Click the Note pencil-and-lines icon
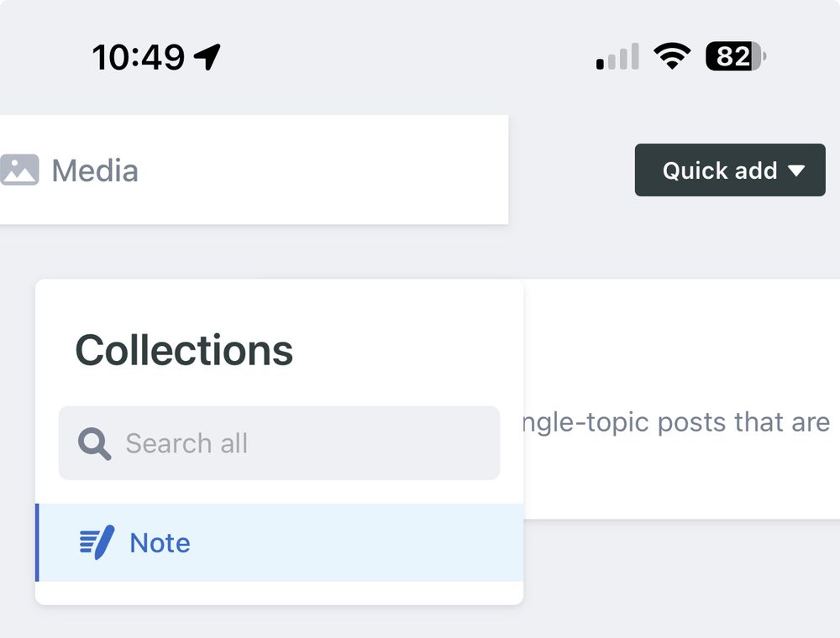Image resolution: width=840 pixels, height=638 pixels. click(97, 542)
